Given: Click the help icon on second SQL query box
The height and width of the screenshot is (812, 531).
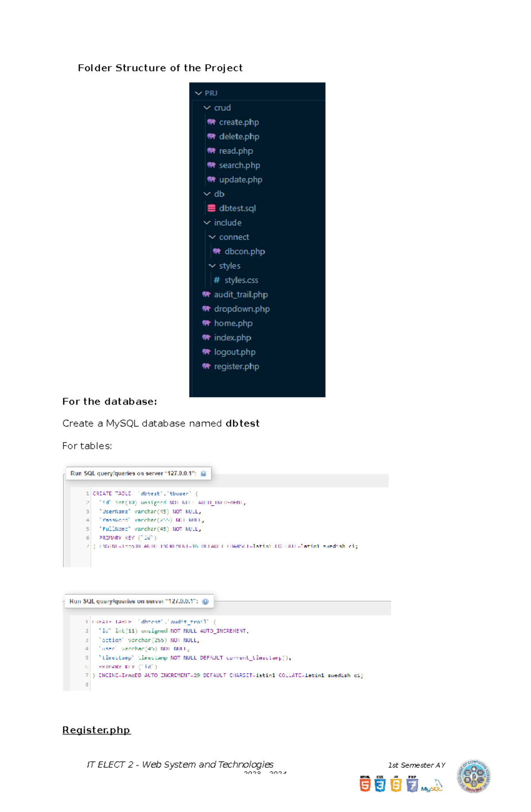Looking at the screenshot, I should (205, 601).
